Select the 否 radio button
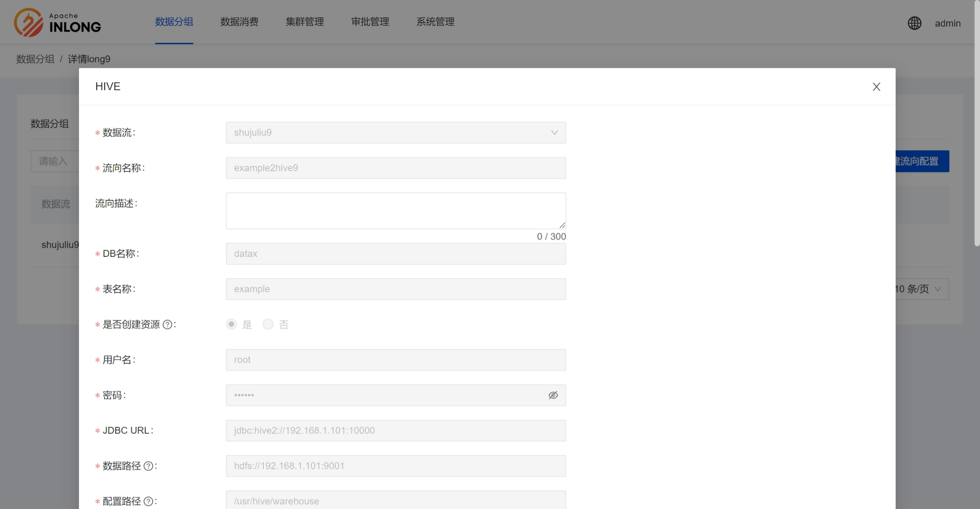The image size is (980, 509). (268, 324)
